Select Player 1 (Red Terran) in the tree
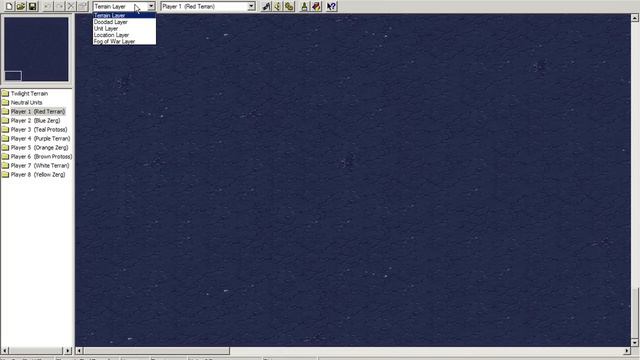The width and height of the screenshot is (640, 360). (x=33, y=111)
